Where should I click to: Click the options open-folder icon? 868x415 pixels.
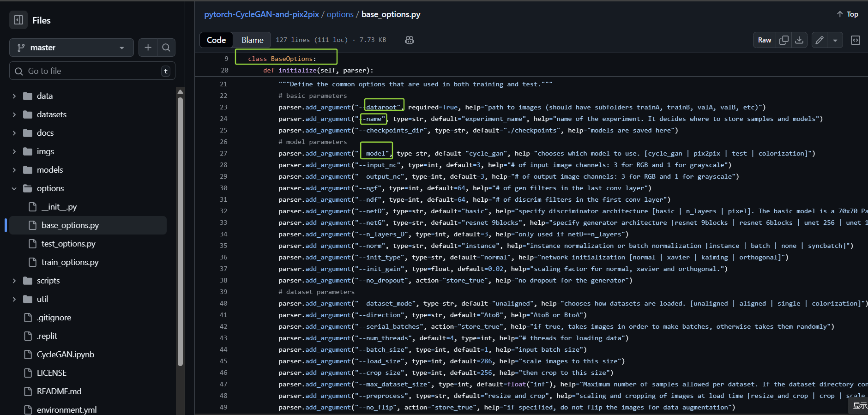(x=28, y=188)
